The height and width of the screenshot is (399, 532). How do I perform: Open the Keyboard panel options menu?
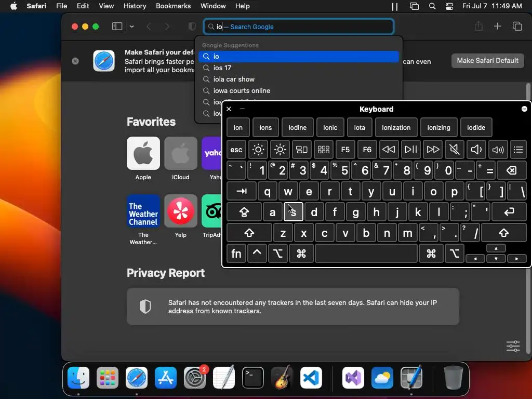coord(524,109)
